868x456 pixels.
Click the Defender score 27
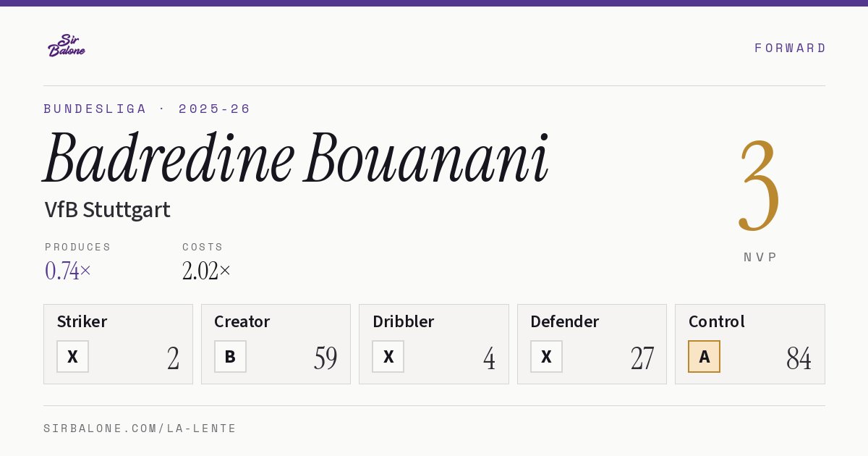(x=642, y=358)
